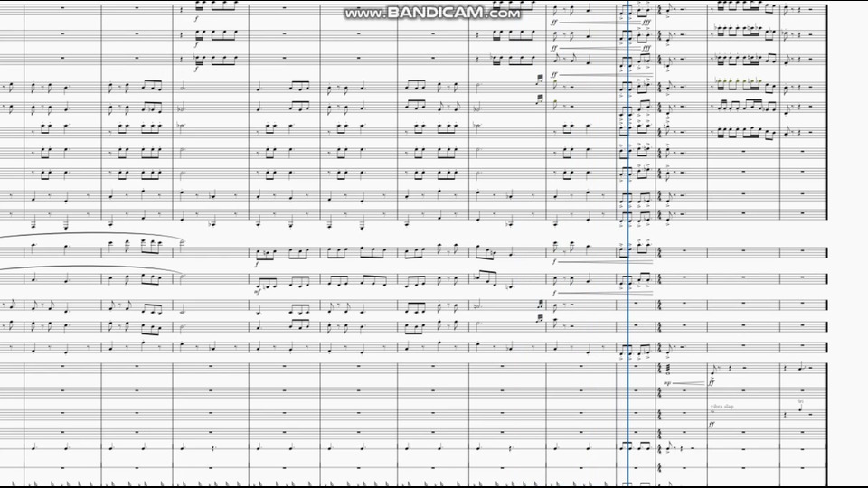Click the first forte f marking below top staff
This screenshot has width=868, height=488.
pyautogui.click(x=196, y=19)
